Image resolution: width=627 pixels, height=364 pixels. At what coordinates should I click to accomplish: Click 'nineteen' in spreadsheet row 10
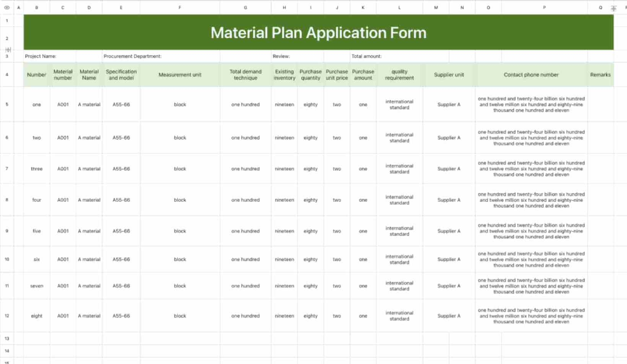284,259
